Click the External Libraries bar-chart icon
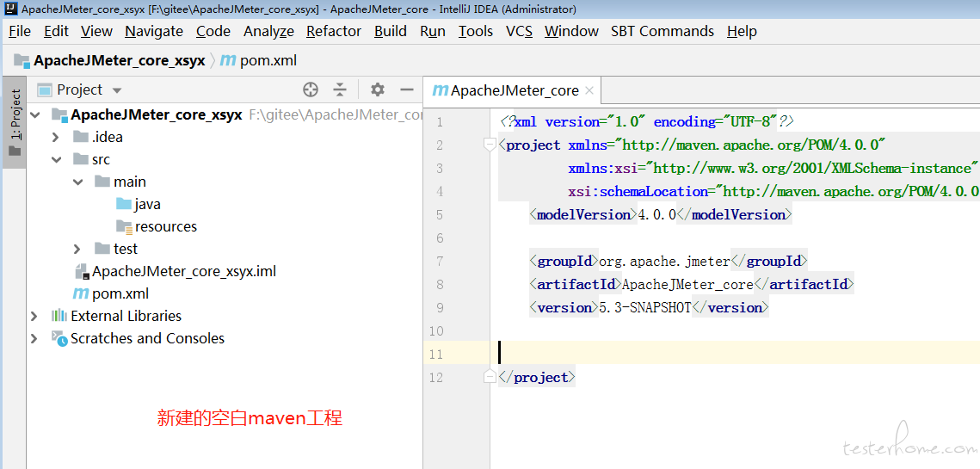The width and height of the screenshot is (980, 469). coord(59,316)
